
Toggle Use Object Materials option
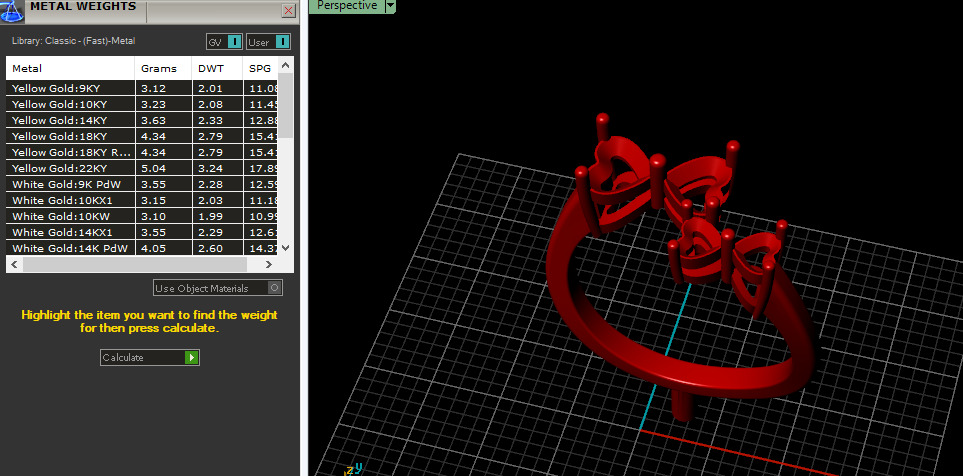point(218,288)
